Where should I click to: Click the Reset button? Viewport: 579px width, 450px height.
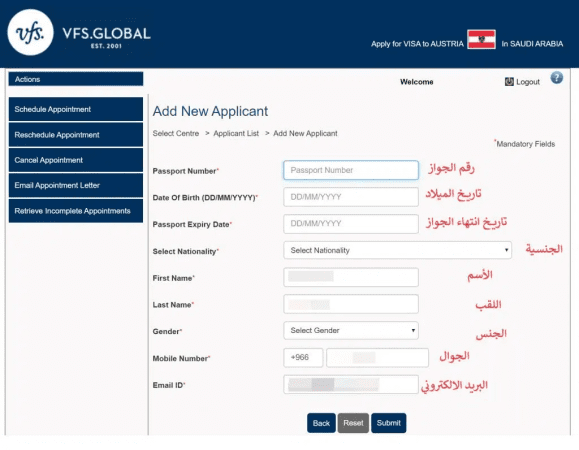pos(353,423)
